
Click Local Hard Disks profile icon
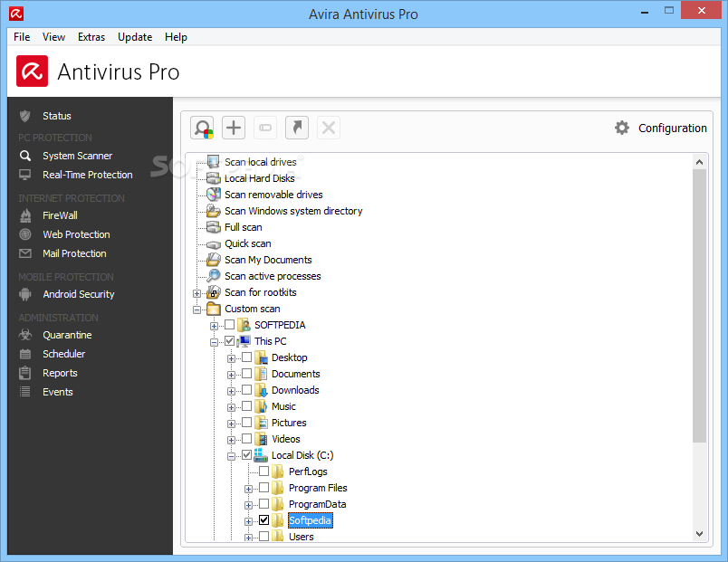coord(213,178)
